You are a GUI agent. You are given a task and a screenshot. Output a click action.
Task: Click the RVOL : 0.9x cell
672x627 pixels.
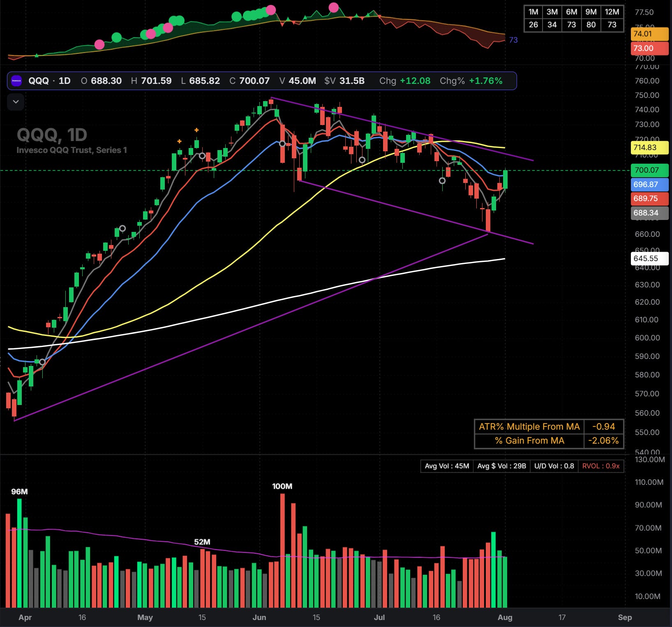point(601,466)
